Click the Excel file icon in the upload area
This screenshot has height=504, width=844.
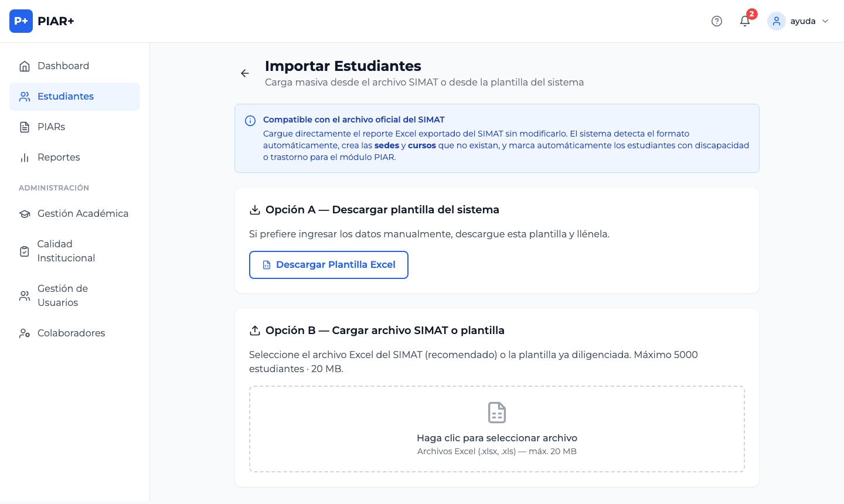[497, 413]
